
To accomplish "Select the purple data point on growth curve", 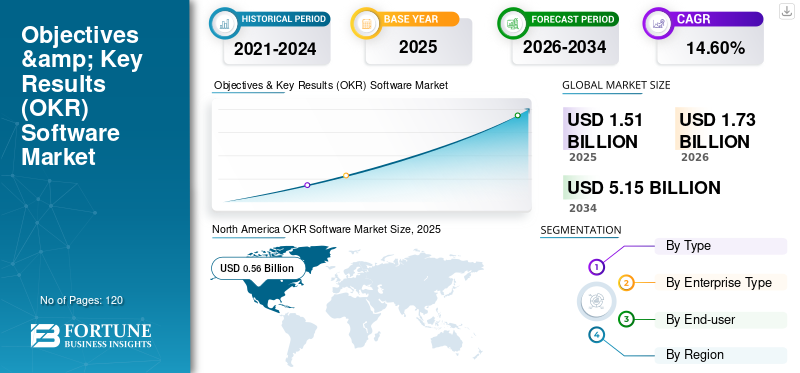I will pyautogui.click(x=307, y=185).
